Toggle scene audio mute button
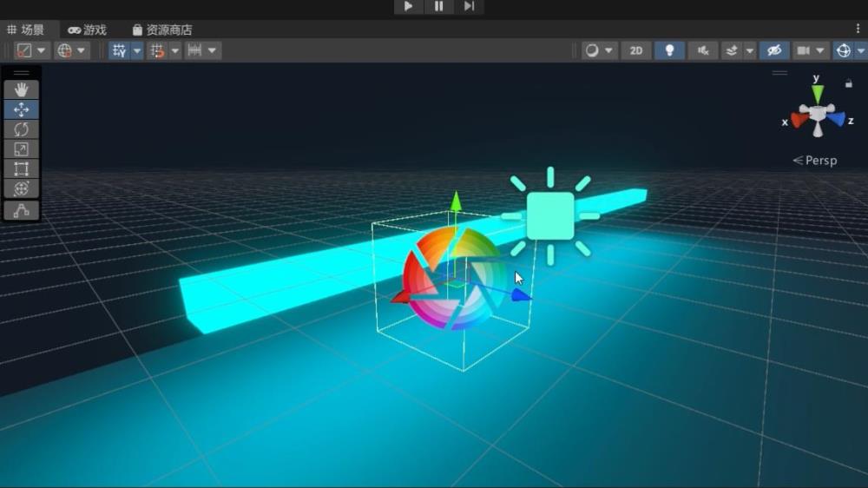The height and width of the screenshot is (488, 868). click(x=702, y=50)
